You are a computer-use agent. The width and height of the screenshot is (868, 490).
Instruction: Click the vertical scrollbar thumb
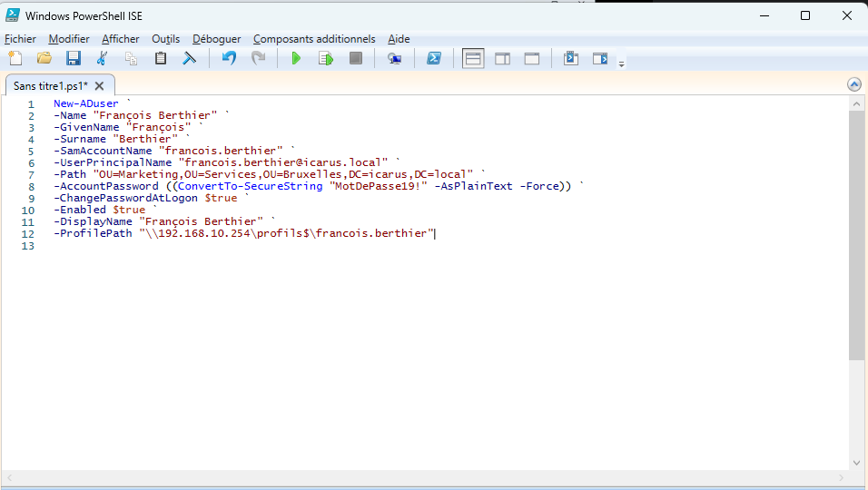click(x=856, y=235)
